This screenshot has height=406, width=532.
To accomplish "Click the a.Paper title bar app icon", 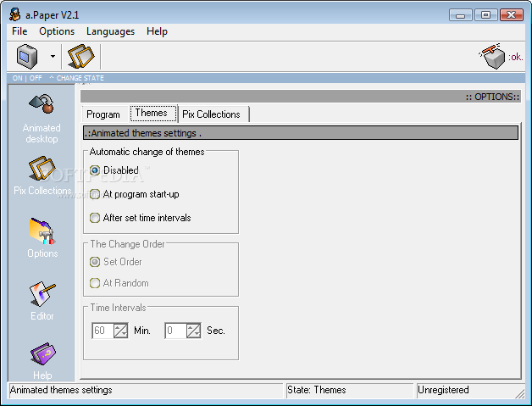I will (15, 14).
